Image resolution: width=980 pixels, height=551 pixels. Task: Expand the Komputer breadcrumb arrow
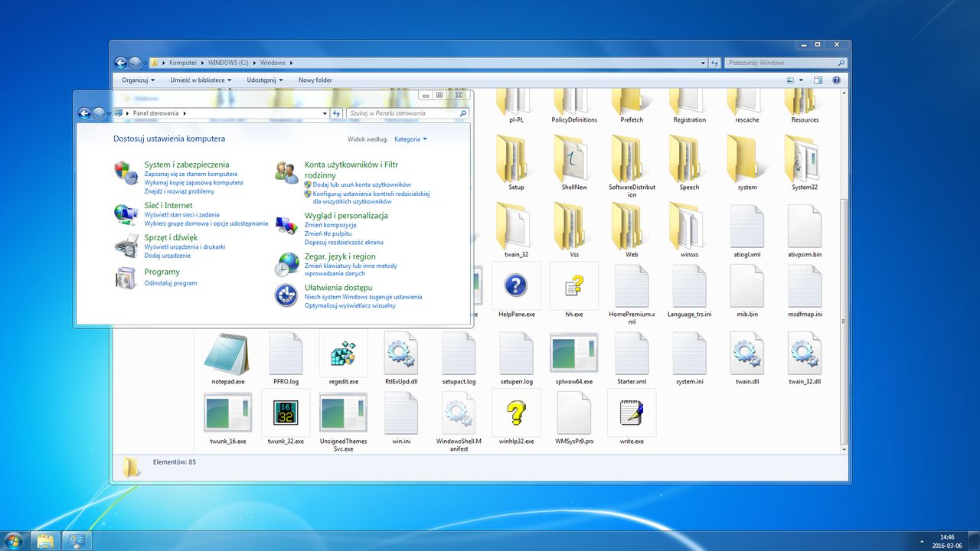click(x=204, y=63)
